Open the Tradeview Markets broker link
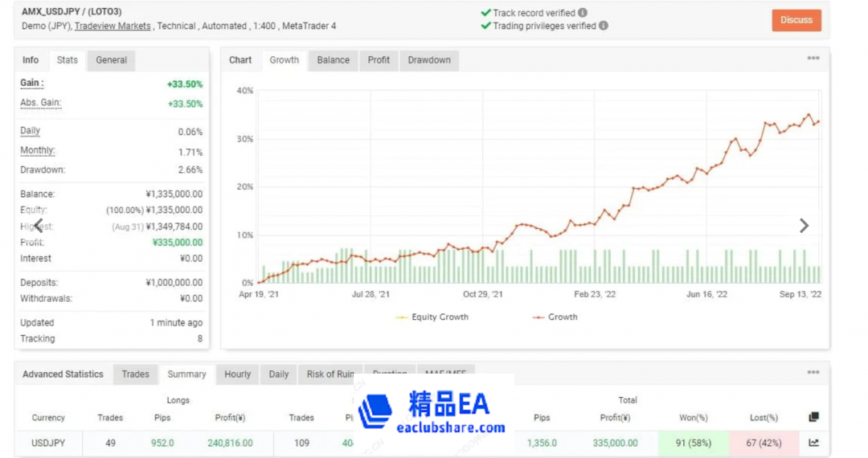 tap(113, 27)
